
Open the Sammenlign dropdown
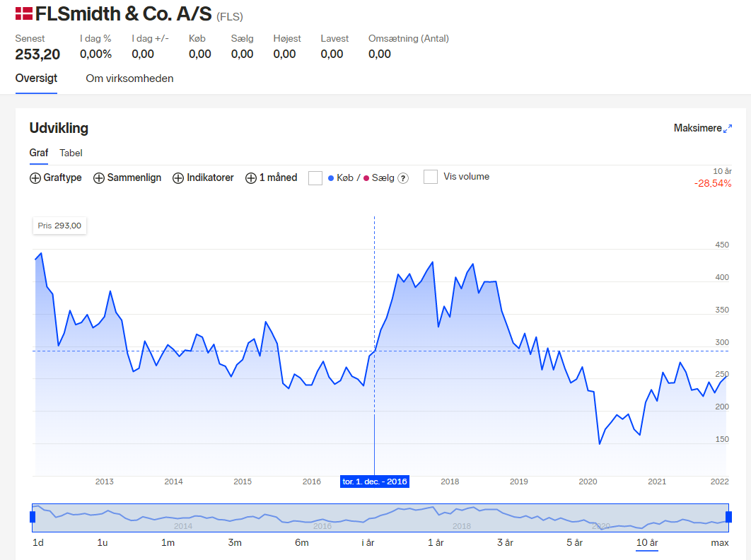(127, 177)
